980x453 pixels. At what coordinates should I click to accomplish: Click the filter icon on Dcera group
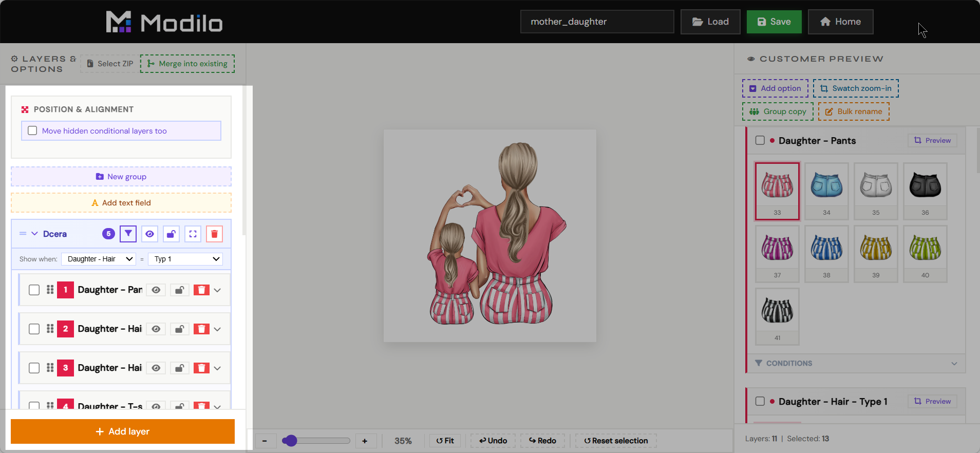click(128, 234)
